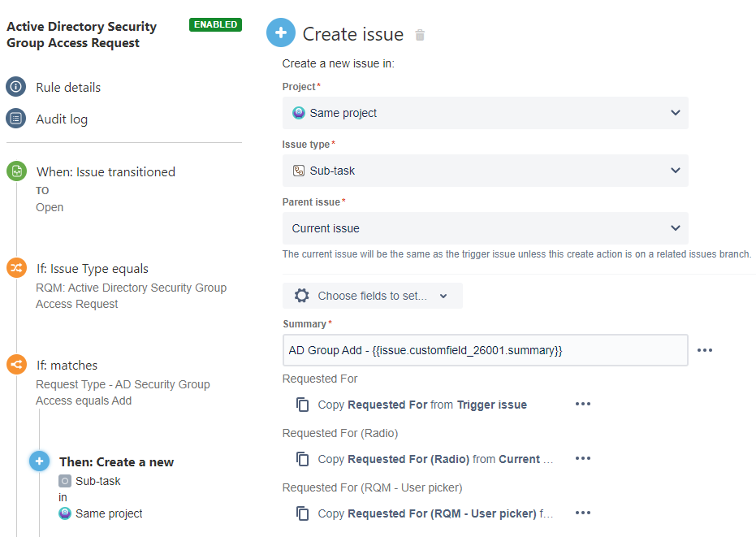This screenshot has height=537, width=756.
Task: Delete the Create issue action via trash icon
Action: (419, 33)
